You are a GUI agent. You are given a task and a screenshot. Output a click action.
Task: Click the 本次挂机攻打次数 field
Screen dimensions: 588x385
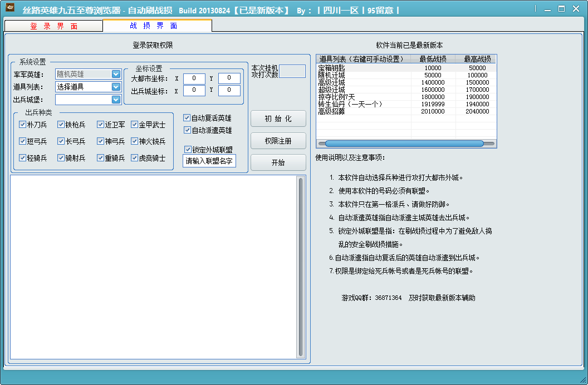tap(292, 71)
